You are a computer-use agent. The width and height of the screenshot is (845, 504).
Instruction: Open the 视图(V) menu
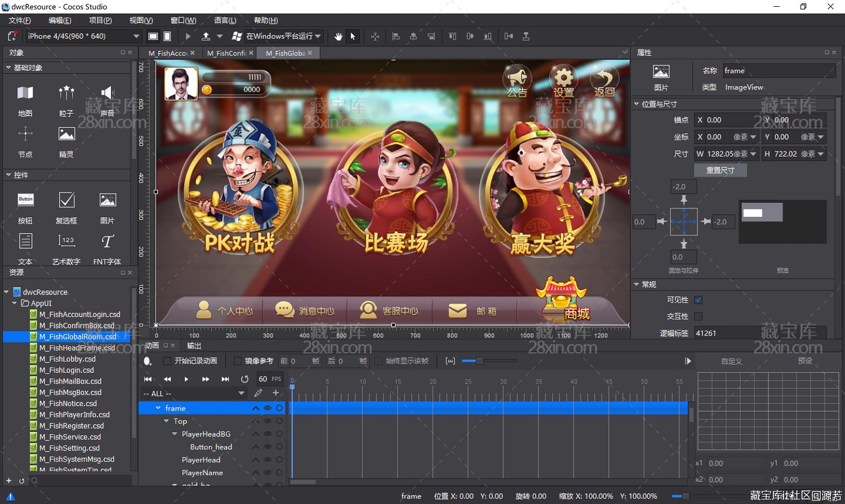click(x=141, y=20)
